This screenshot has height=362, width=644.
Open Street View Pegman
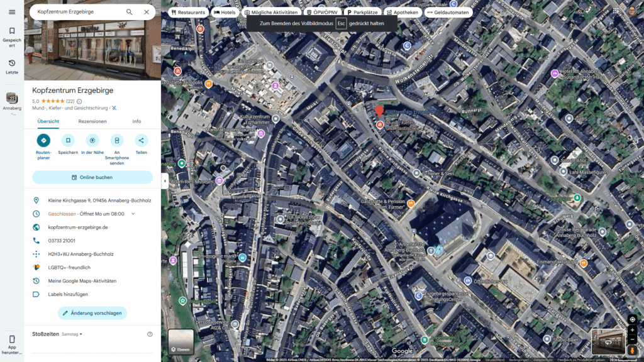632,350
